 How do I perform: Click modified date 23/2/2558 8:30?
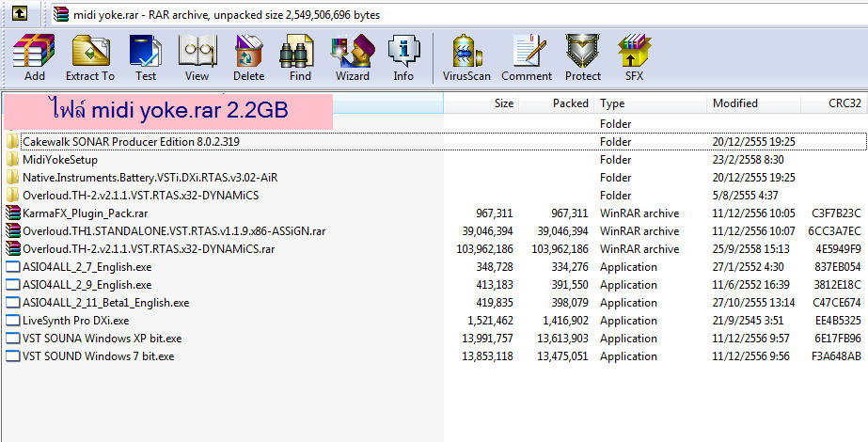coord(749,160)
